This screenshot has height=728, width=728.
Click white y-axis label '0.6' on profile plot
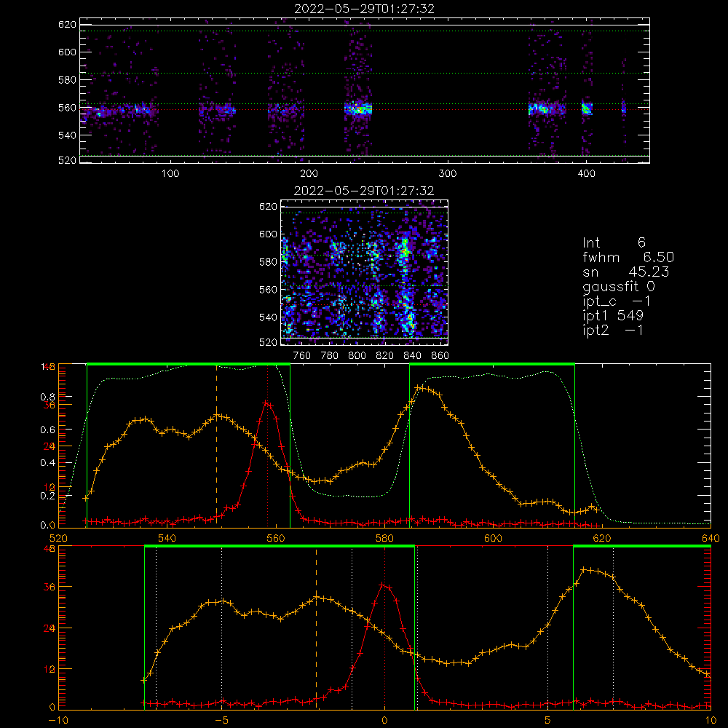point(48,430)
